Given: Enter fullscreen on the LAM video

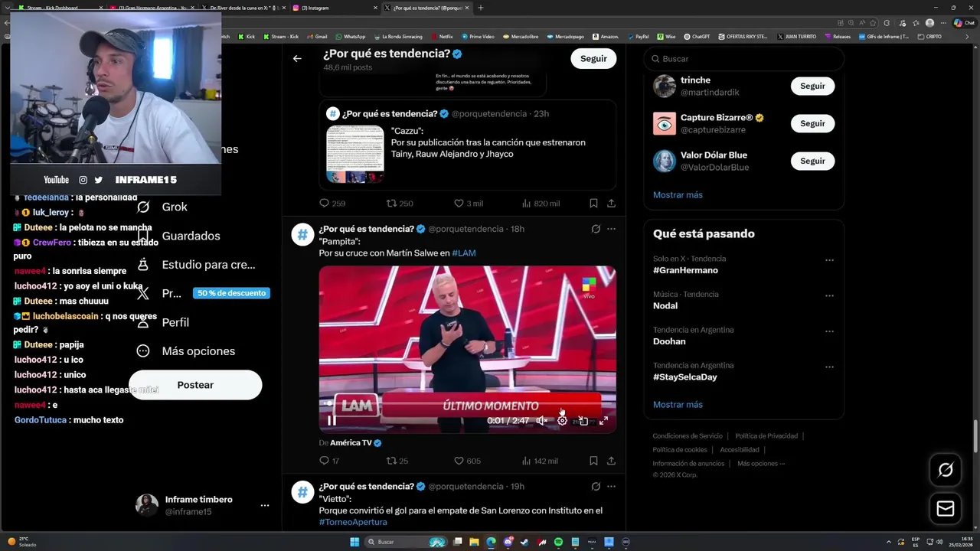Looking at the screenshot, I should 603,420.
